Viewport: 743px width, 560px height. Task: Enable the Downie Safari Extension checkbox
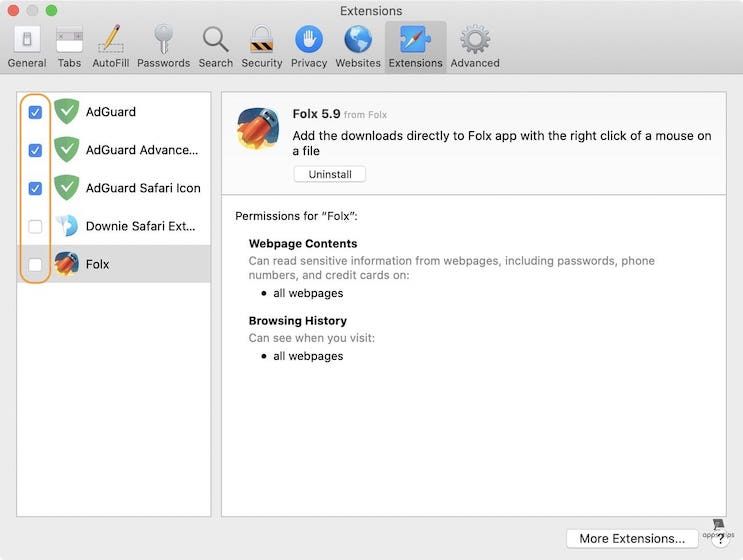pyautogui.click(x=35, y=226)
